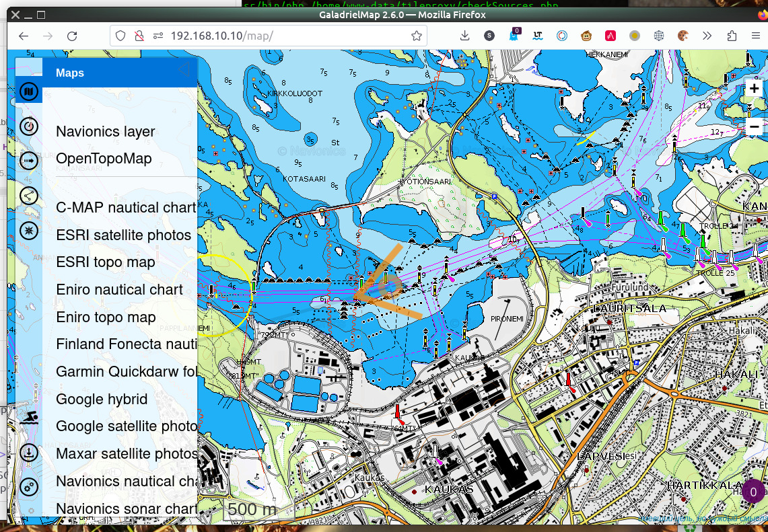Collapse the Maps panel with triangle

(184, 70)
